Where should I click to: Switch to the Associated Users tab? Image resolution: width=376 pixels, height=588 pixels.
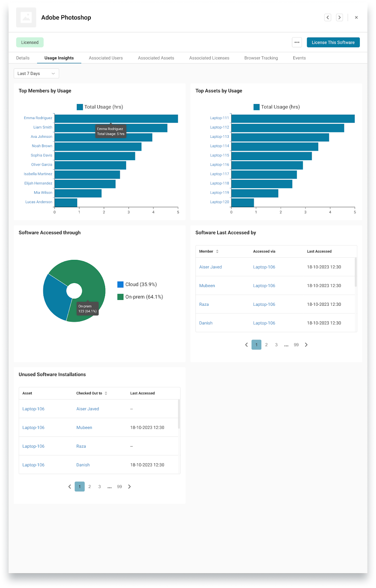[106, 58]
